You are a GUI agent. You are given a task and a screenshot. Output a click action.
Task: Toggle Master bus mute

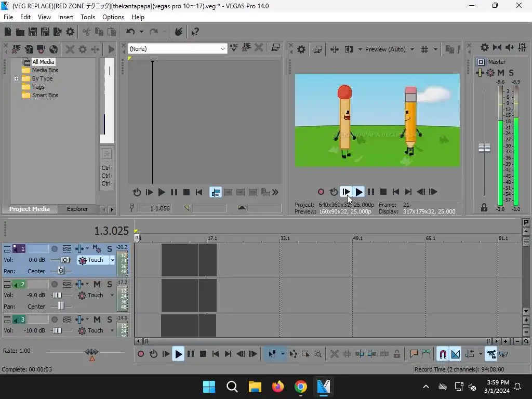pyautogui.click(x=501, y=73)
